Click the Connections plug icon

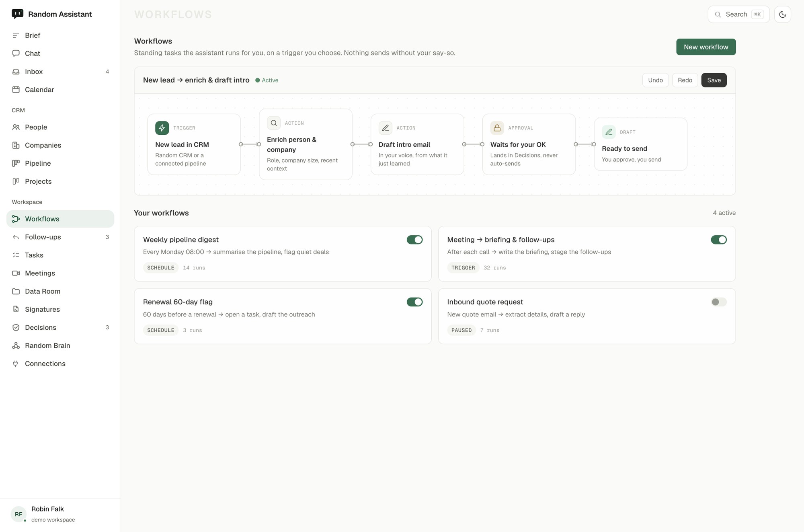(16, 364)
